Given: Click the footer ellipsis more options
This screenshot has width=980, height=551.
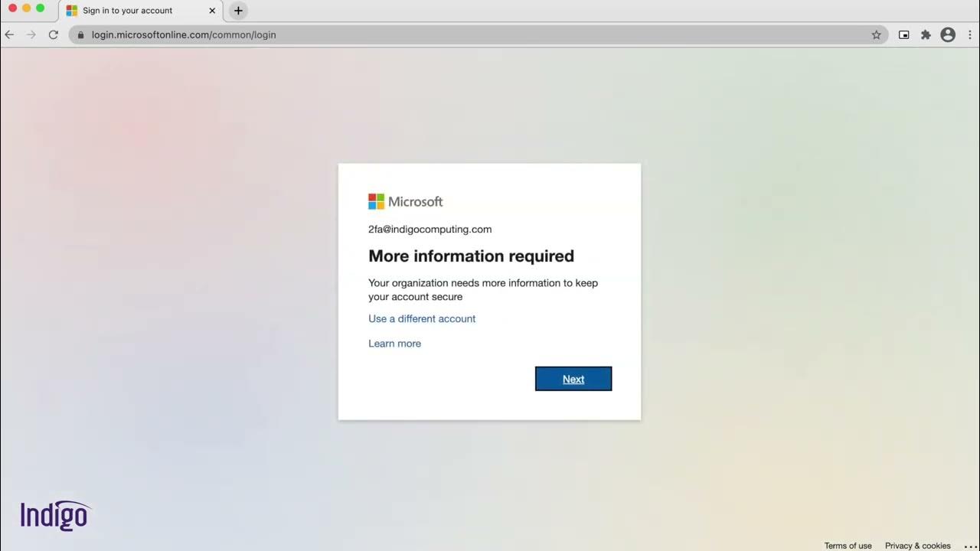Looking at the screenshot, I should (971, 546).
